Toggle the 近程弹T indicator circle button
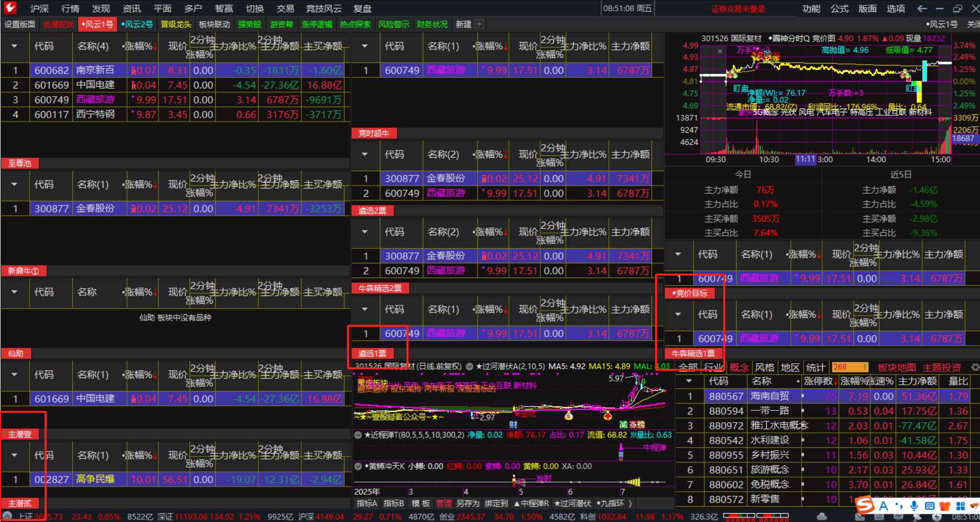The width and height of the screenshot is (980, 522). coord(358,435)
